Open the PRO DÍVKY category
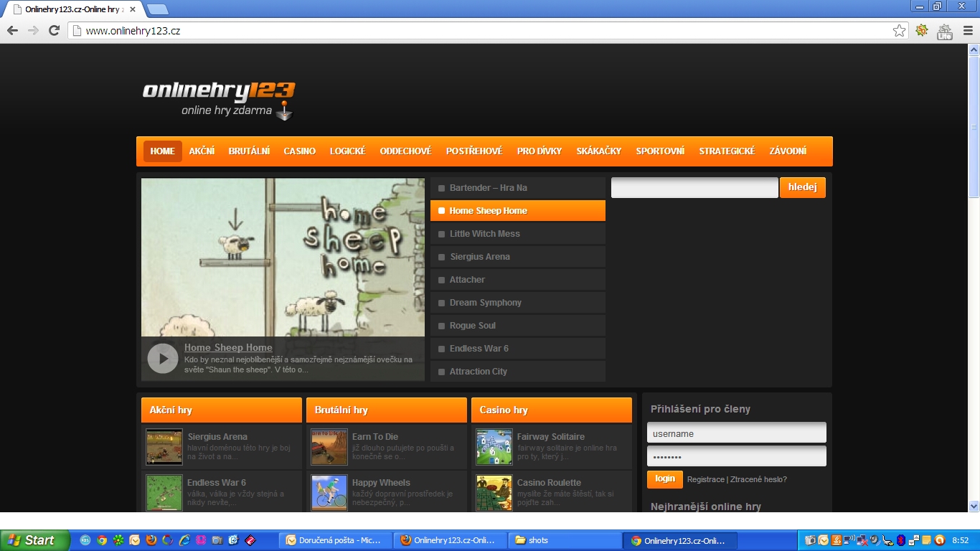 click(540, 151)
